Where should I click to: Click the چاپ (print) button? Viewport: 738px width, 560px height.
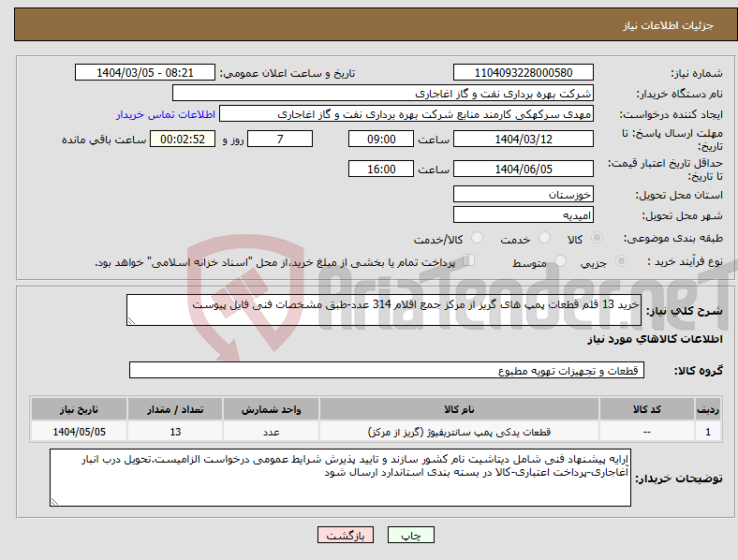410,535
